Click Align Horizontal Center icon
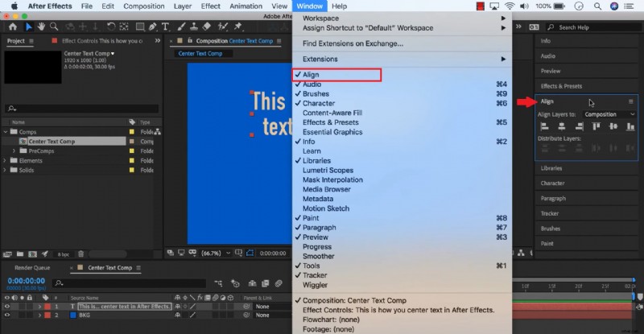 (562, 126)
